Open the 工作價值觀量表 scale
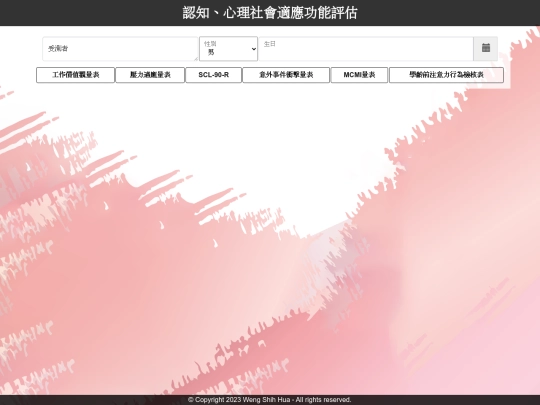Viewport: 540px width, 405px height. click(75, 75)
